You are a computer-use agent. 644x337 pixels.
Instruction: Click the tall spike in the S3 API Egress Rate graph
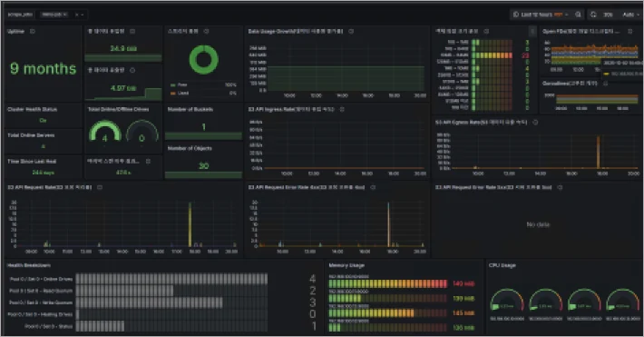[598, 152]
